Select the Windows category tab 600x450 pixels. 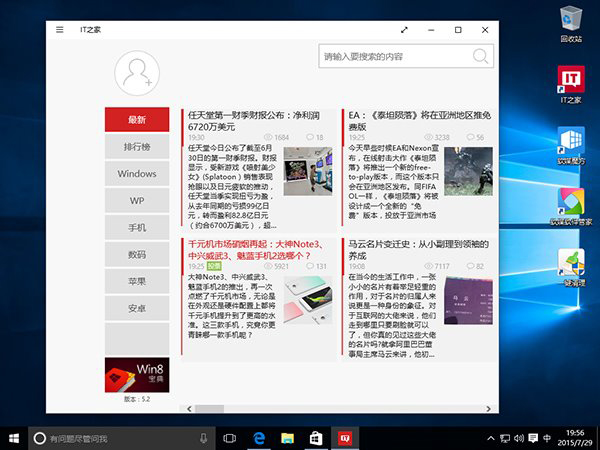[137, 174]
